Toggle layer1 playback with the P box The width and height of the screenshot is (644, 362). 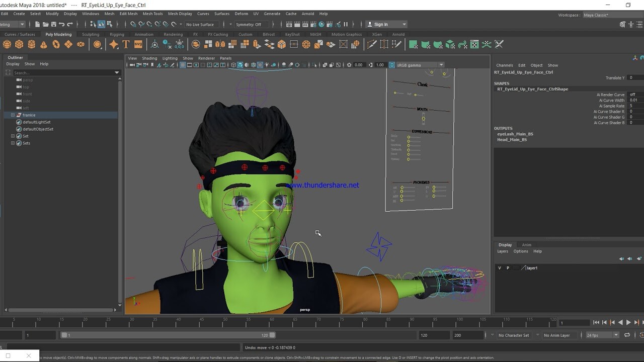coord(508,268)
